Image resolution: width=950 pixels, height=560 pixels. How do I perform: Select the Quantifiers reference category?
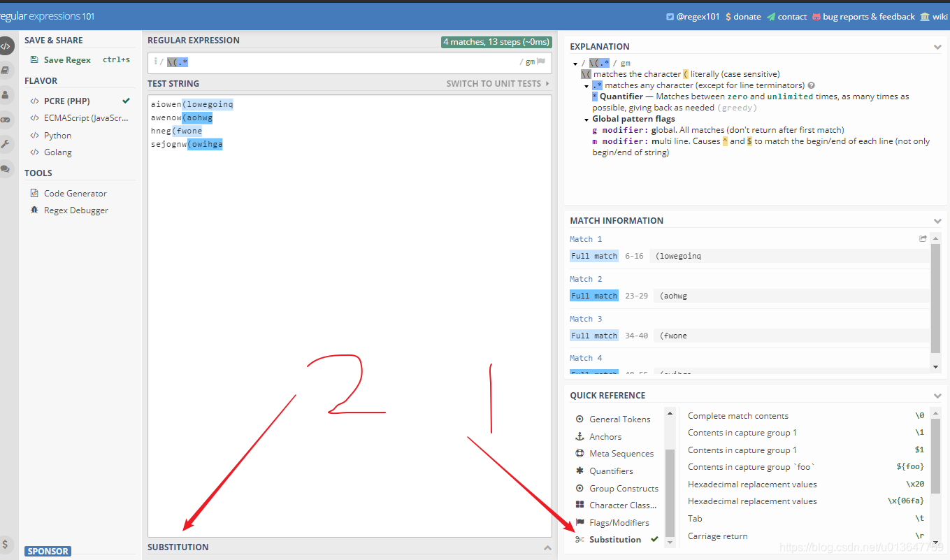pos(604,471)
